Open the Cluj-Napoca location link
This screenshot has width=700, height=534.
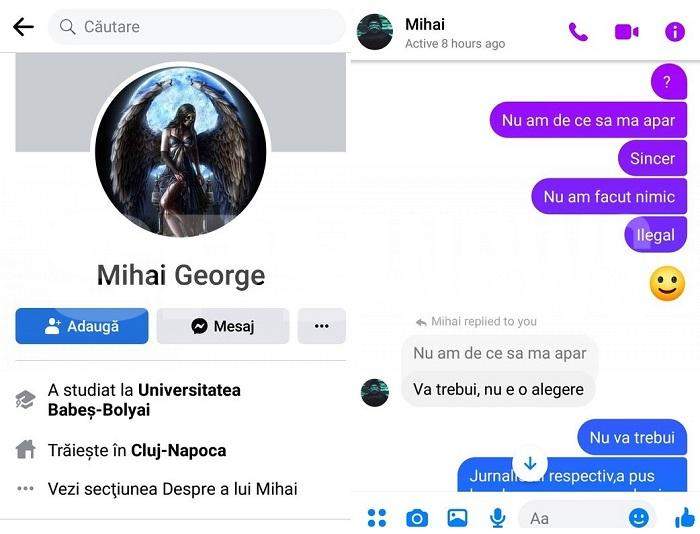click(x=179, y=450)
